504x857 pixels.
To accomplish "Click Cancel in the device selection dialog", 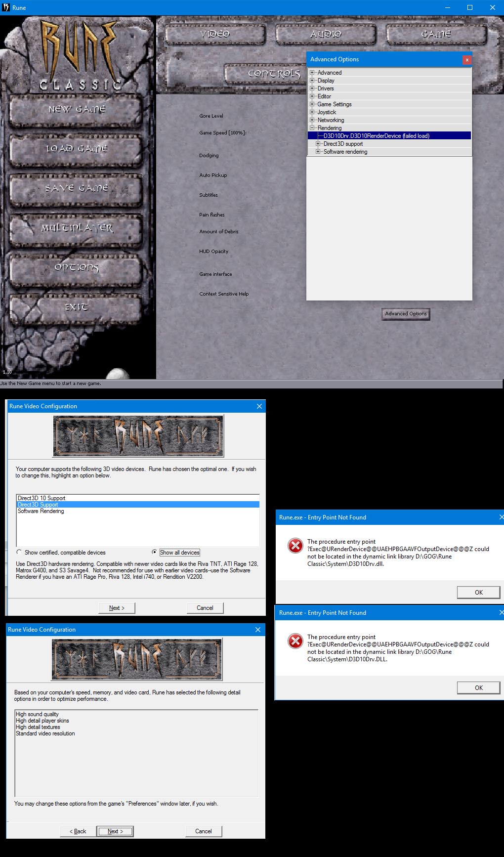I will click(205, 608).
